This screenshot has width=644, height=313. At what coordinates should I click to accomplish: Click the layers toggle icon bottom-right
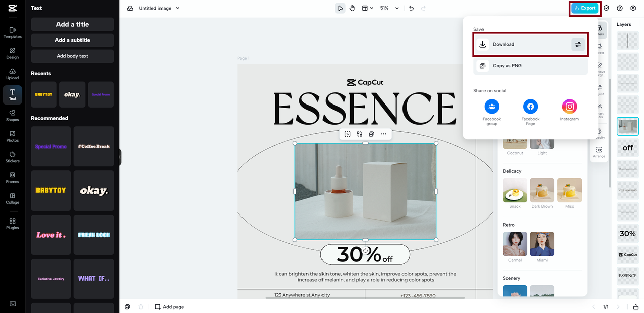click(635, 307)
